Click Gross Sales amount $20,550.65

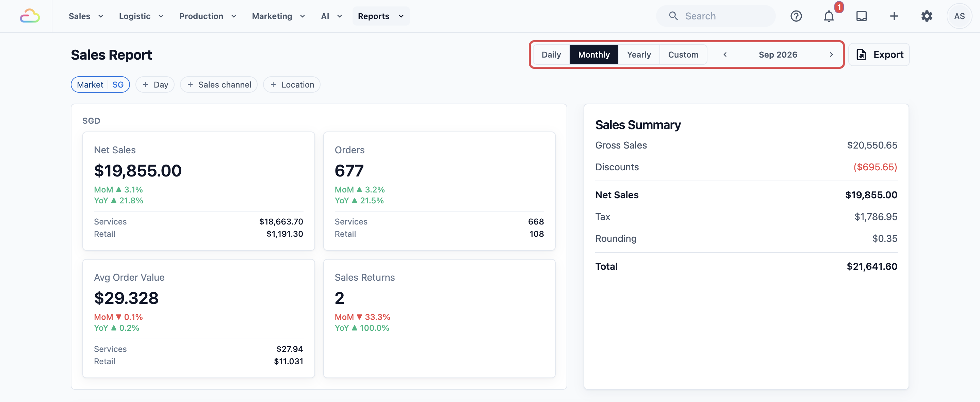(872, 145)
